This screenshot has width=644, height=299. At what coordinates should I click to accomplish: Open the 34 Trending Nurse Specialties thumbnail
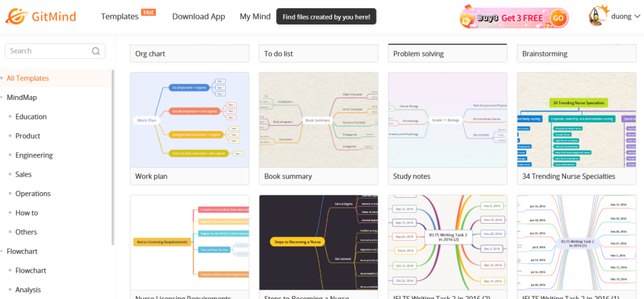pyautogui.click(x=576, y=120)
